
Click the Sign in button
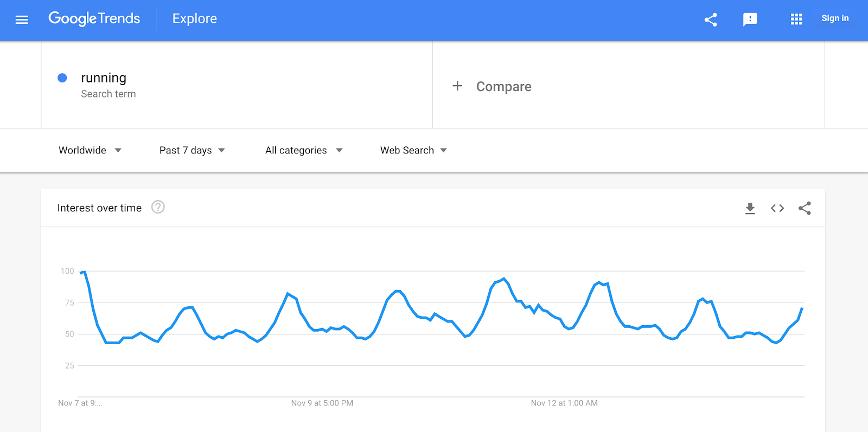835,18
